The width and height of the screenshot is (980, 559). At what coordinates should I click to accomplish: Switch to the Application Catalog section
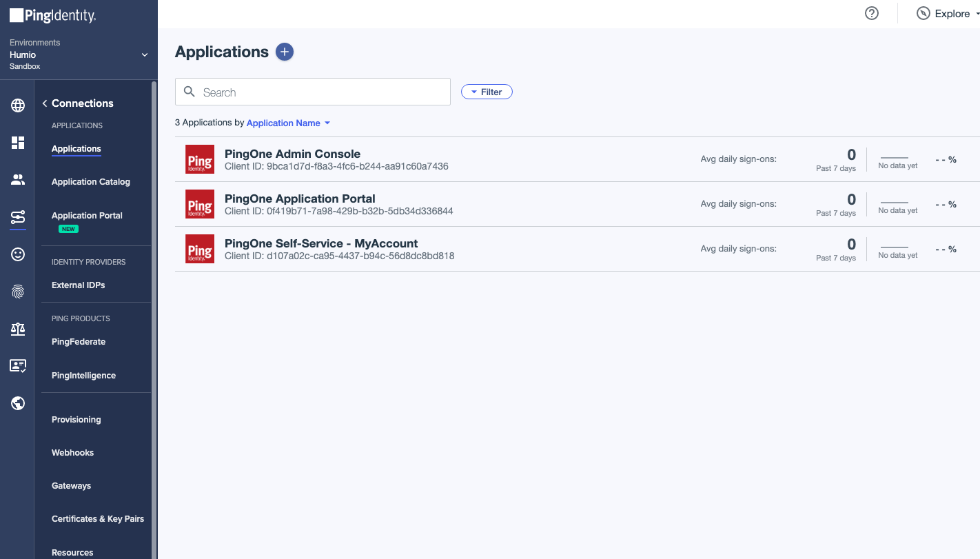point(90,181)
